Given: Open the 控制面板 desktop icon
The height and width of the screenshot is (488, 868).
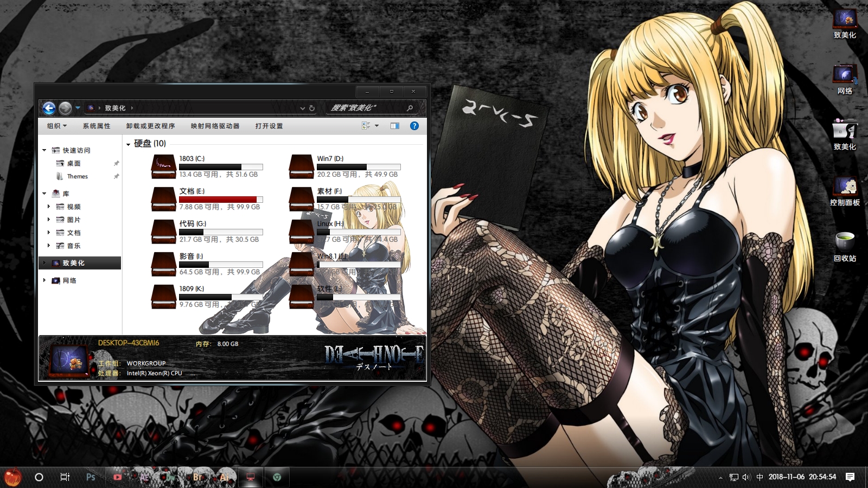Looking at the screenshot, I should (845, 191).
